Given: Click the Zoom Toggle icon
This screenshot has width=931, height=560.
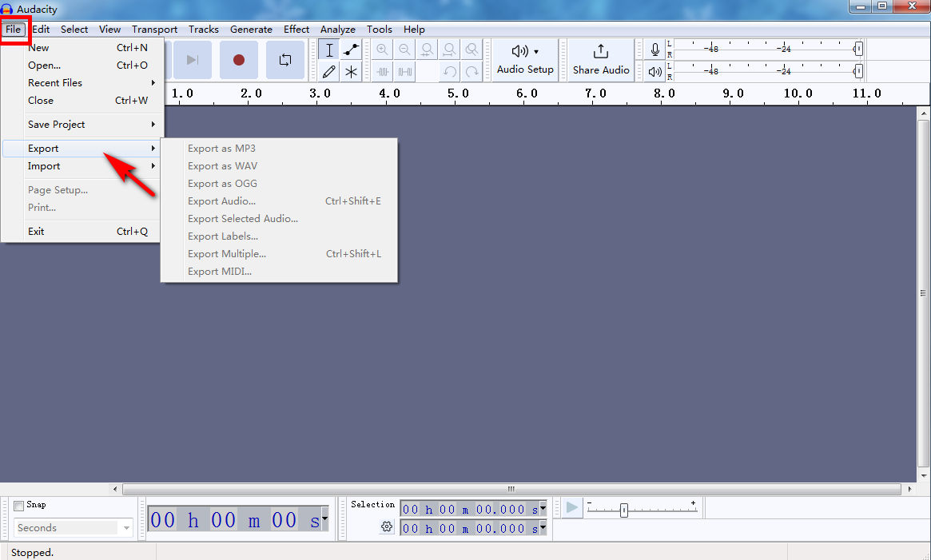Looking at the screenshot, I should pos(472,50).
